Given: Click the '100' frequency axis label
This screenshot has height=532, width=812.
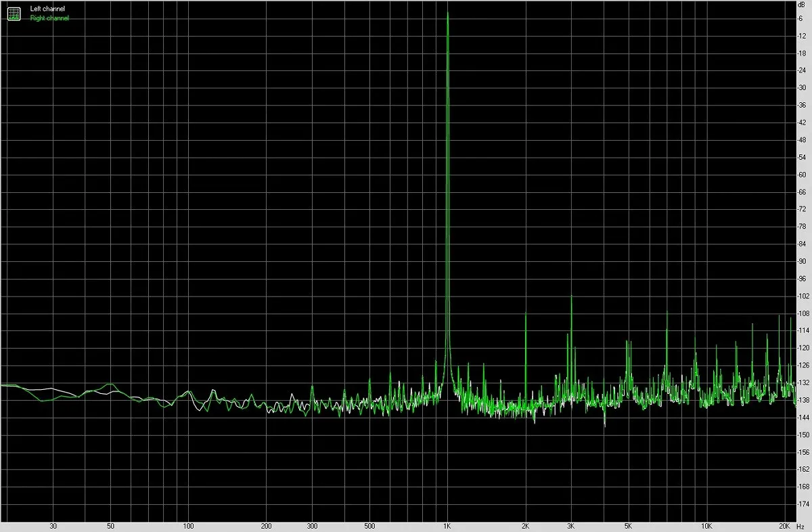Looking at the screenshot, I should click(x=188, y=526).
